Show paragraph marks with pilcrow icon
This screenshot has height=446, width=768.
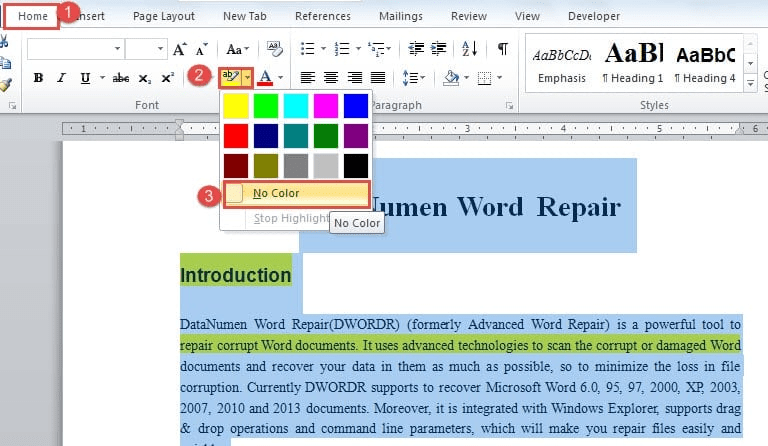point(503,49)
